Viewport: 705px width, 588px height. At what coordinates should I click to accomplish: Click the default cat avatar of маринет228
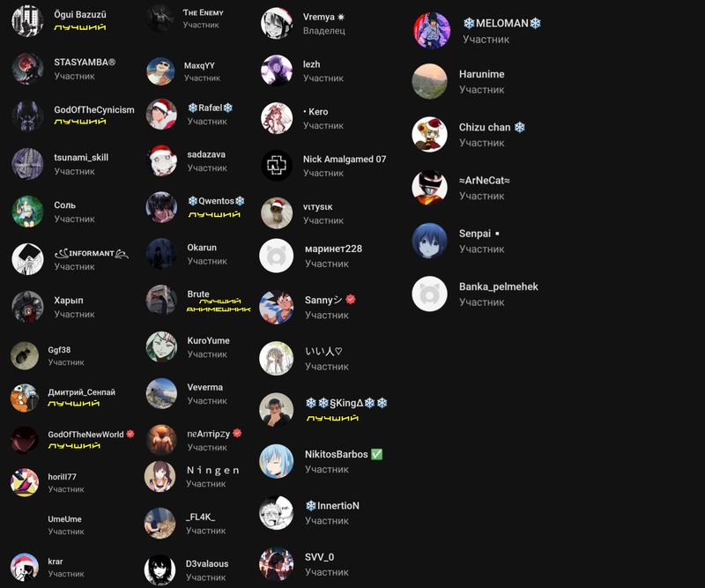[277, 256]
